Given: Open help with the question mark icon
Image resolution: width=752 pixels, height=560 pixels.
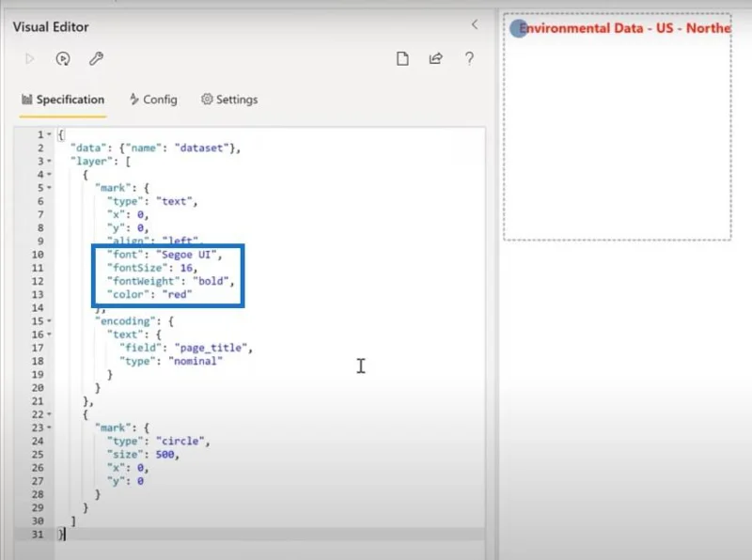Looking at the screenshot, I should click(x=469, y=58).
